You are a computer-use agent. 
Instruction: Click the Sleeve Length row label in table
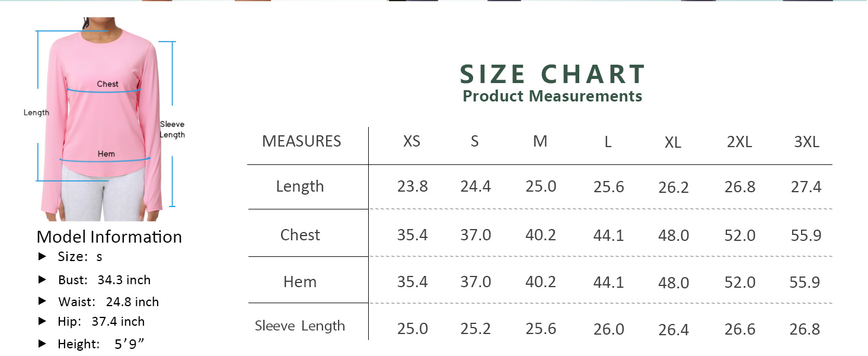point(300,326)
